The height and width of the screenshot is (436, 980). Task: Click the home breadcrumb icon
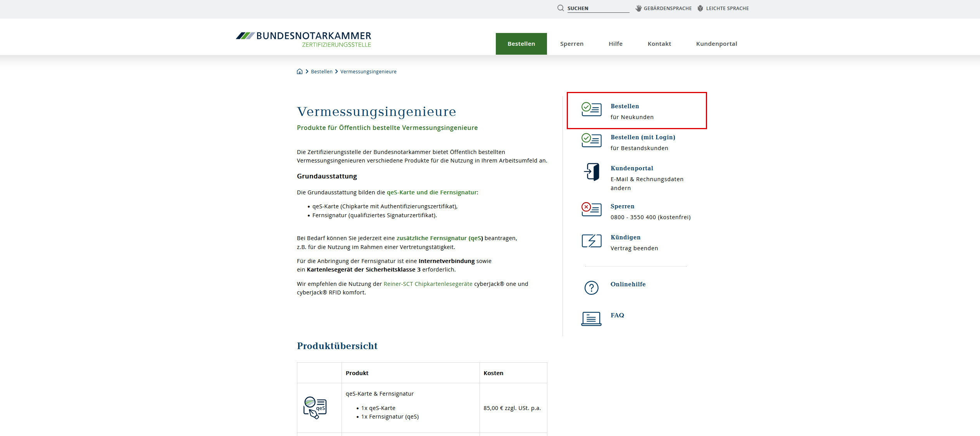tap(300, 71)
